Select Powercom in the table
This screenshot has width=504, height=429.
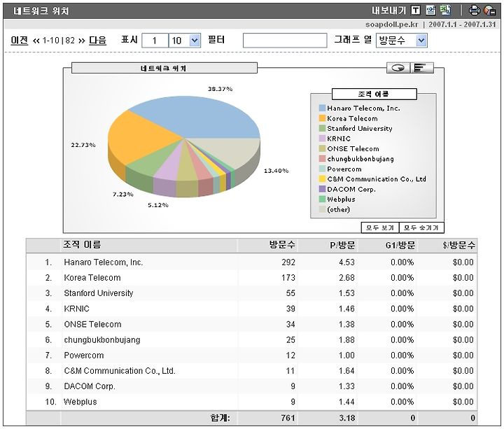(x=84, y=356)
